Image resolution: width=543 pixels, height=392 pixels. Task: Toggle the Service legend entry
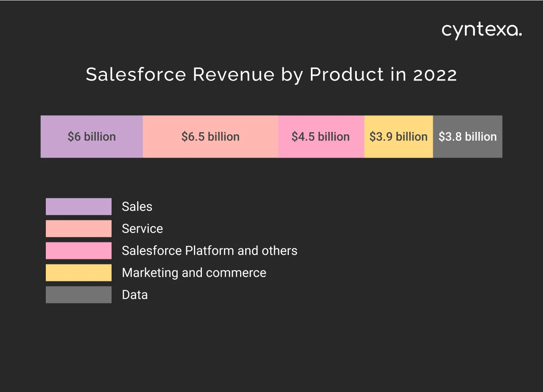(x=142, y=228)
